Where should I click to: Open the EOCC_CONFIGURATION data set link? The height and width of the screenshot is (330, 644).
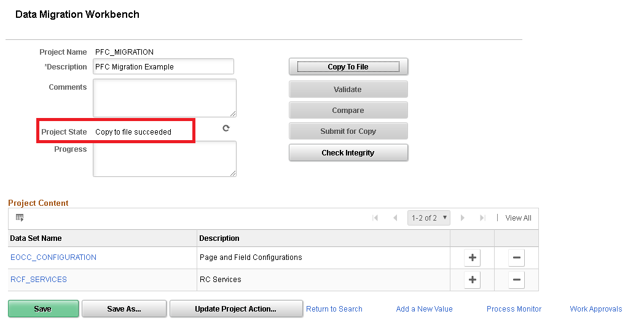pyautogui.click(x=53, y=257)
